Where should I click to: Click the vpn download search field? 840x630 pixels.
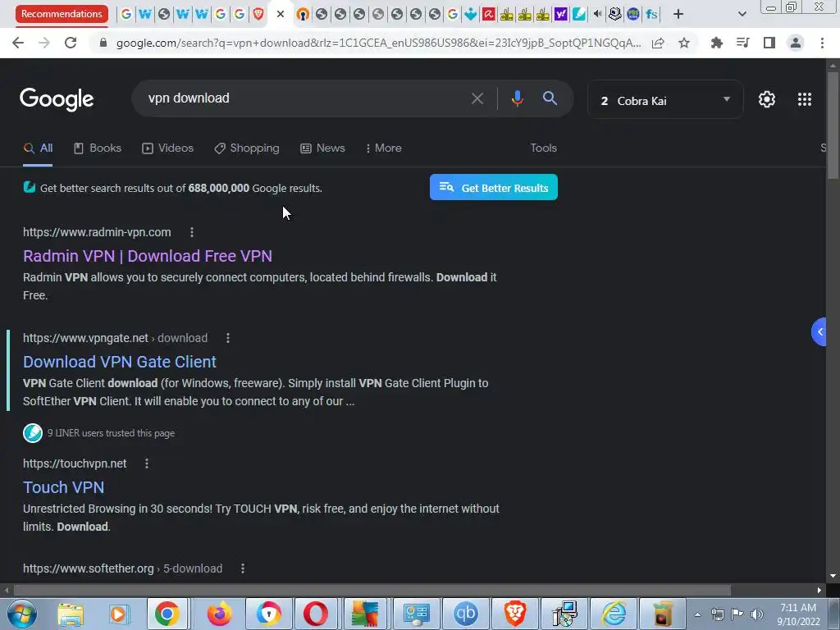[305, 98]
